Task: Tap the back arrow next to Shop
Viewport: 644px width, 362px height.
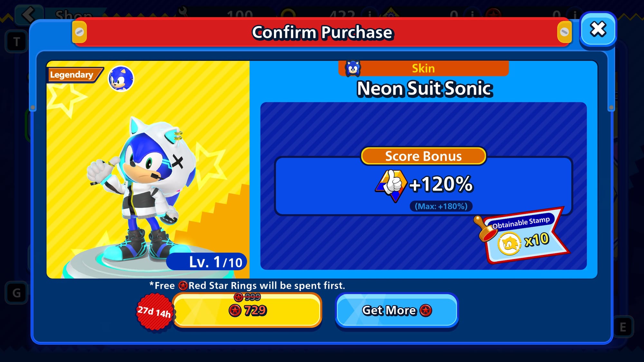Action: pos(29,14)
